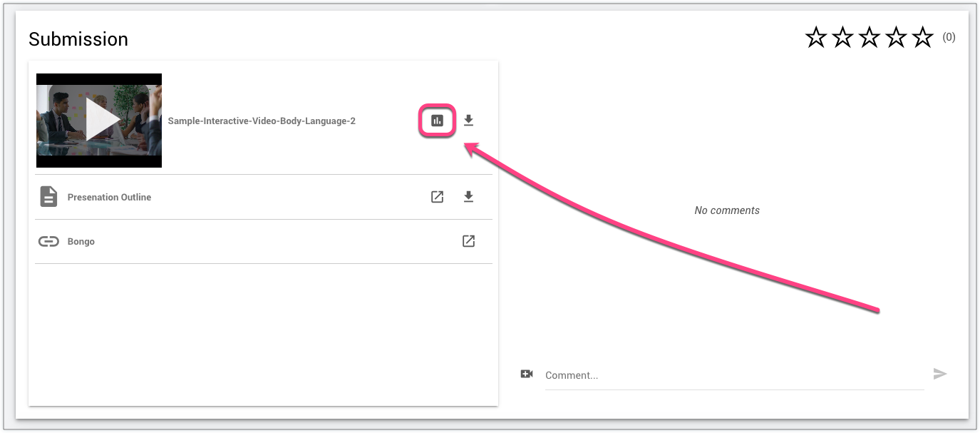Screen dimensions: 980x433
Task: Click the video camera comment icon
Action: click(527, 374)
